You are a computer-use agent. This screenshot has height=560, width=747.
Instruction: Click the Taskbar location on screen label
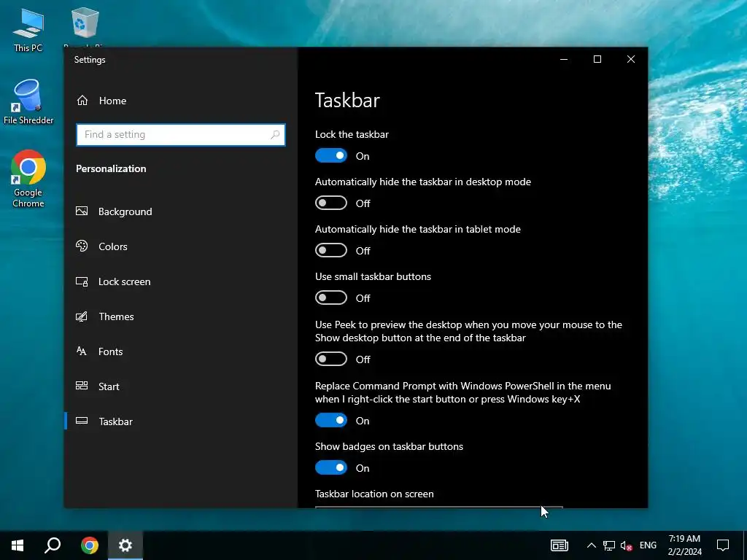click(374, 494)
